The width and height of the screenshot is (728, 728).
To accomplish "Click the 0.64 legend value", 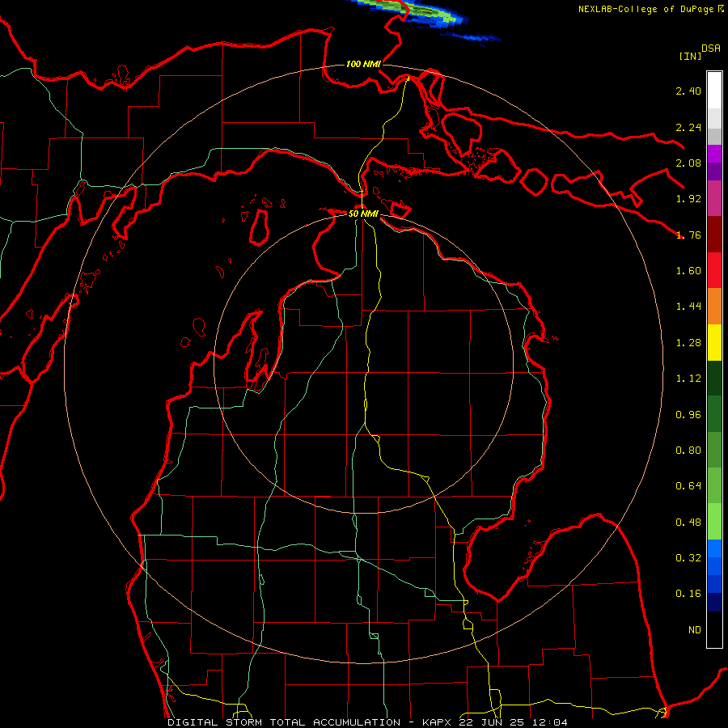I will [x=688, y=486].
